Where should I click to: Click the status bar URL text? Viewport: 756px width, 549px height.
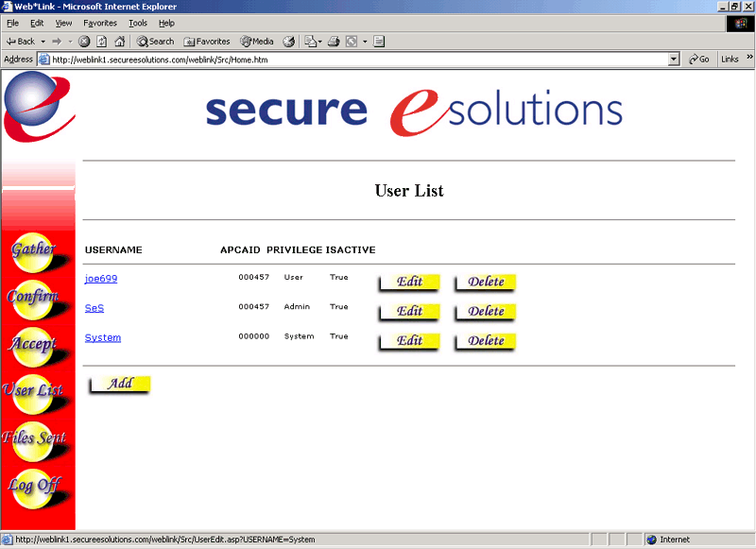point(164,540)
